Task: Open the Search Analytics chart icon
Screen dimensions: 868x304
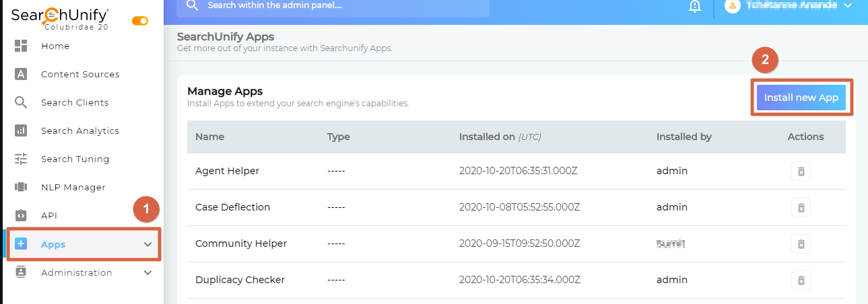Action: 21,130
